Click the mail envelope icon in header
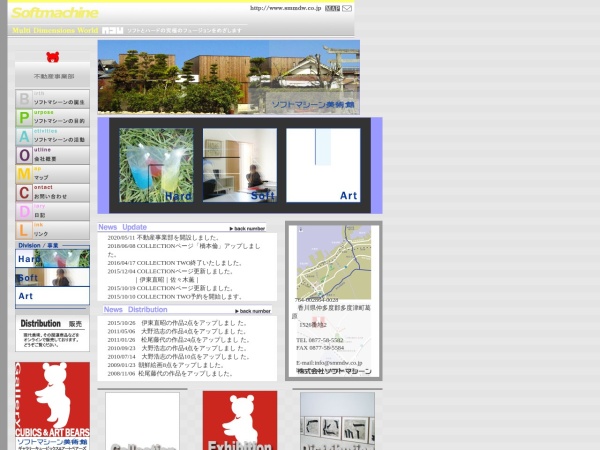 347,8
